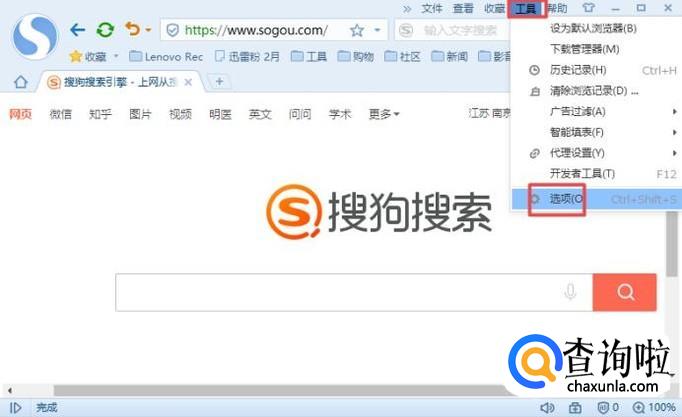682x417 pixels.
Task: Click the home page icon
Action: pyautogui.click(x=20, y=82)
